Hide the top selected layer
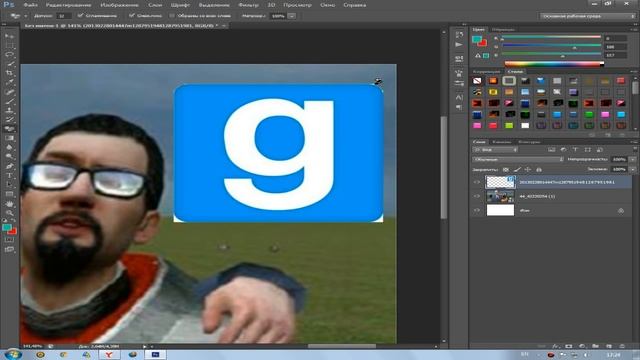This screenshot has height=360, width=640. point(476,182)
